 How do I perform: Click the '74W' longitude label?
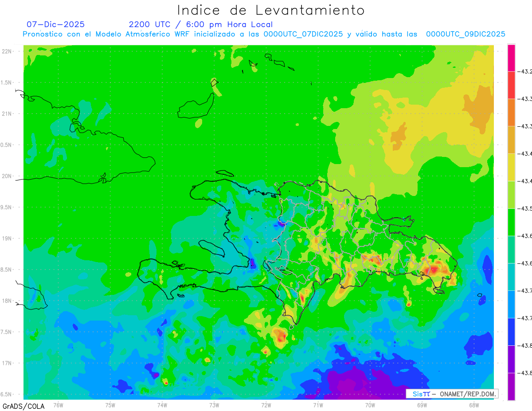(x=162, y=405)
